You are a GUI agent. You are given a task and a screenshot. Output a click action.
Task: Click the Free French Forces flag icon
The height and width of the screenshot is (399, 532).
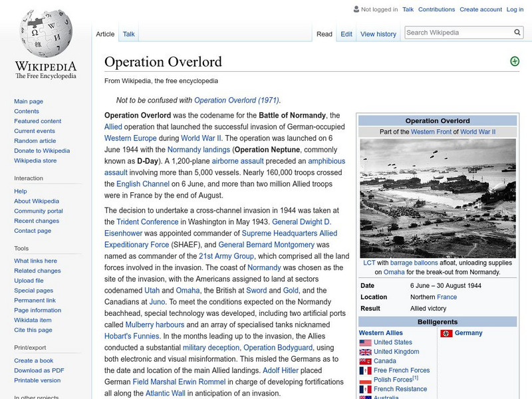coord(365,370)
